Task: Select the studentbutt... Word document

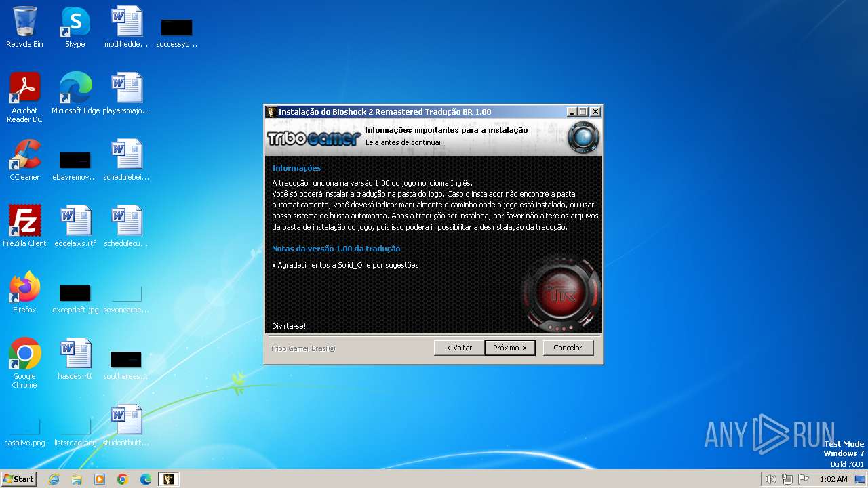Action: (x=126, y=426)
